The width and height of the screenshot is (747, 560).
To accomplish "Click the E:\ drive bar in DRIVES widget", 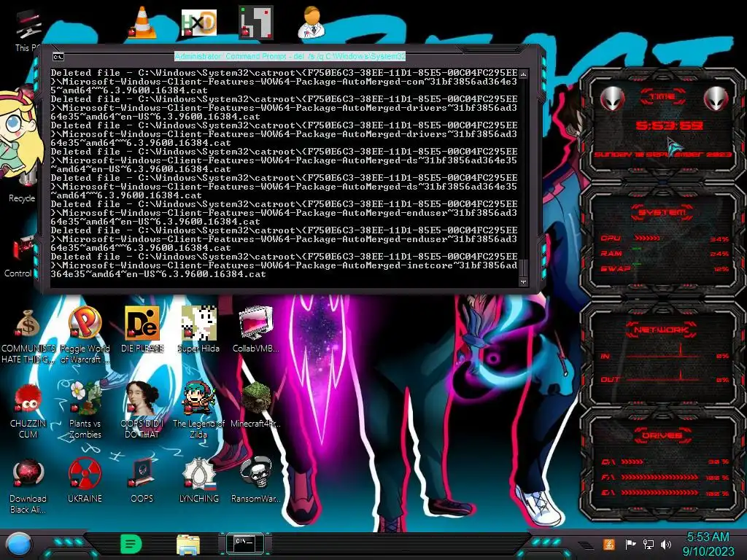I will click(x=660, y=493).
